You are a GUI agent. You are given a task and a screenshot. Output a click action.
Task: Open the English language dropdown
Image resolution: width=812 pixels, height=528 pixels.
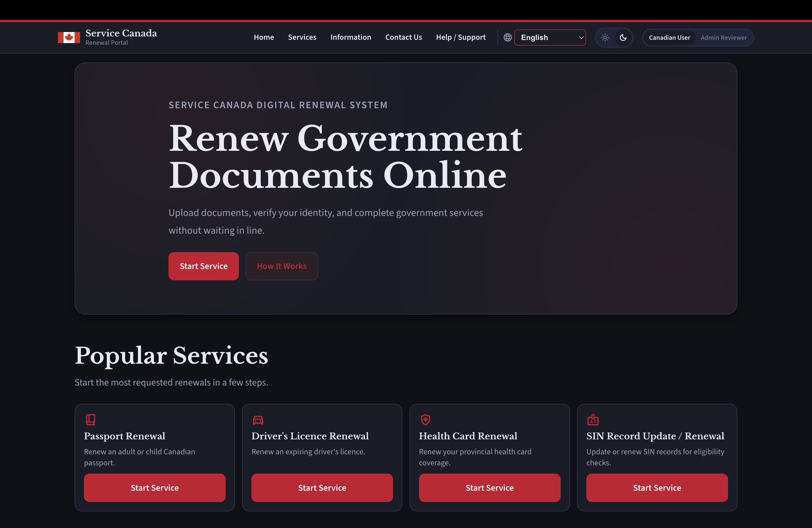tap(546, 38)
